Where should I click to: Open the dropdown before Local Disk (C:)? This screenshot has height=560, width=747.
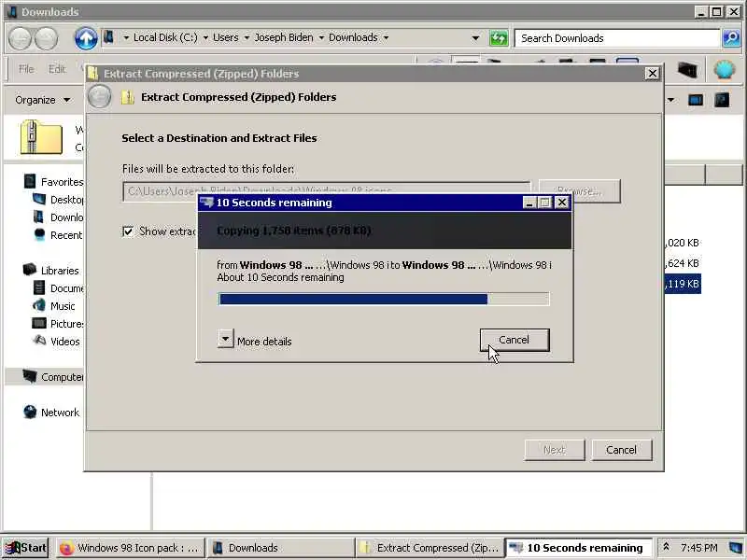pyautogui.click(x=126, y=37)
